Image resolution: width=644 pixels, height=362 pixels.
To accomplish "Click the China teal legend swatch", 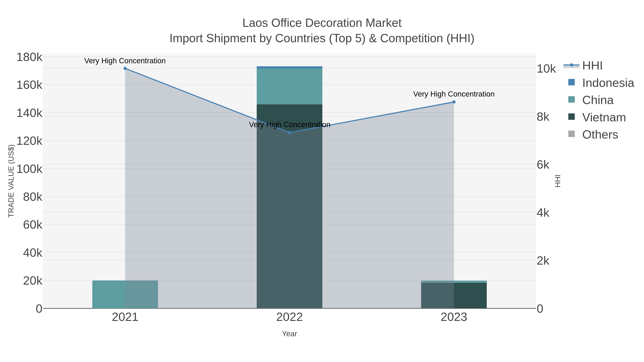I will [572, 99].
